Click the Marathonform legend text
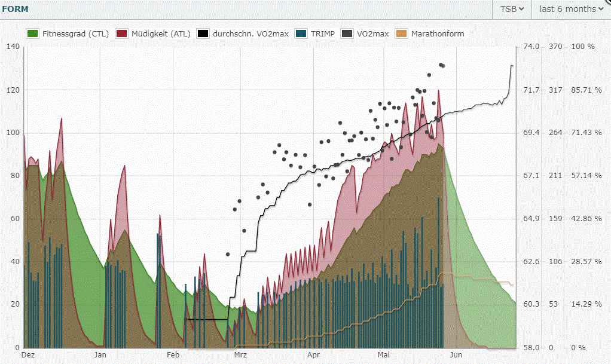 pyautogui.click(x=438, y=34)
